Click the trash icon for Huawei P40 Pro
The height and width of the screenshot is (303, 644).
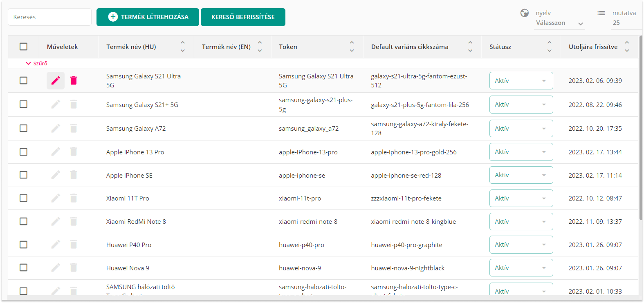[74, 245]
